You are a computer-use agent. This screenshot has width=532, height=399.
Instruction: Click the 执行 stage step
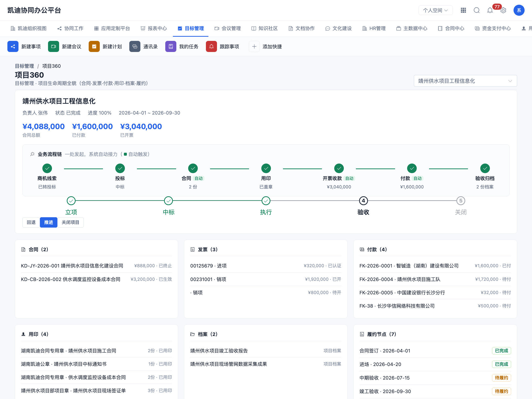tap(266, 206)
